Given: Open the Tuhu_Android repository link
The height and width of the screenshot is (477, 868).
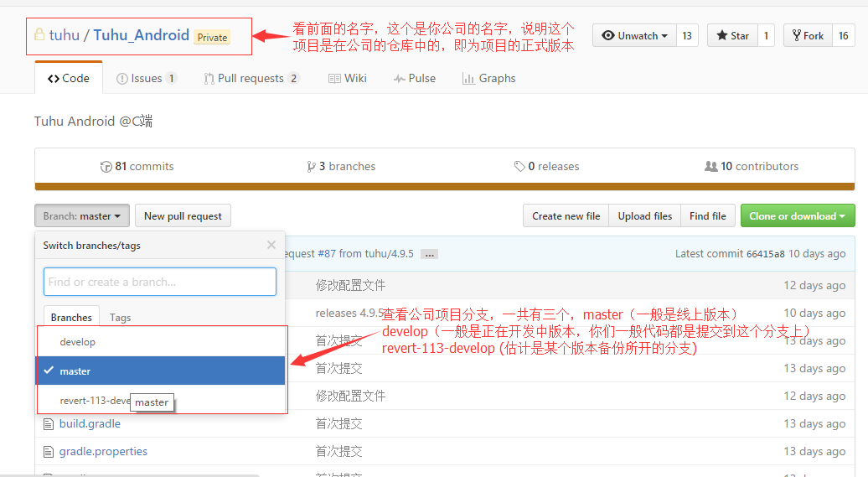Looking at the screenshot, I should point(141,35).
